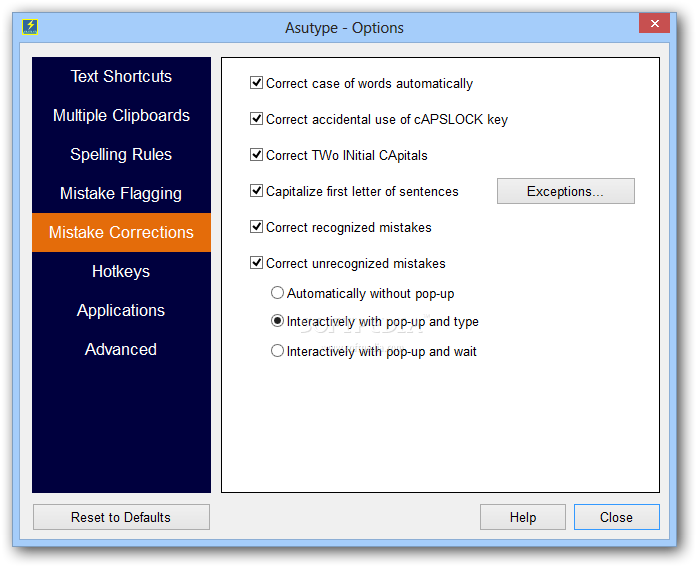Image resolution: width=697 pixels, height=567 pixels.
Task: Open Help for options
Action: point(523,517)
